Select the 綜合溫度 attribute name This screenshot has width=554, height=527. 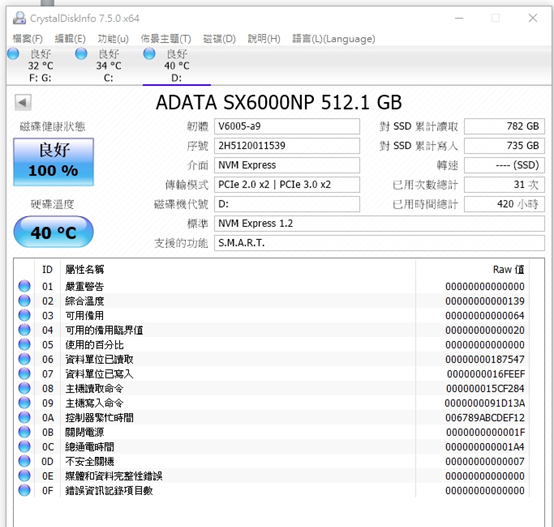tap(84, 301)
